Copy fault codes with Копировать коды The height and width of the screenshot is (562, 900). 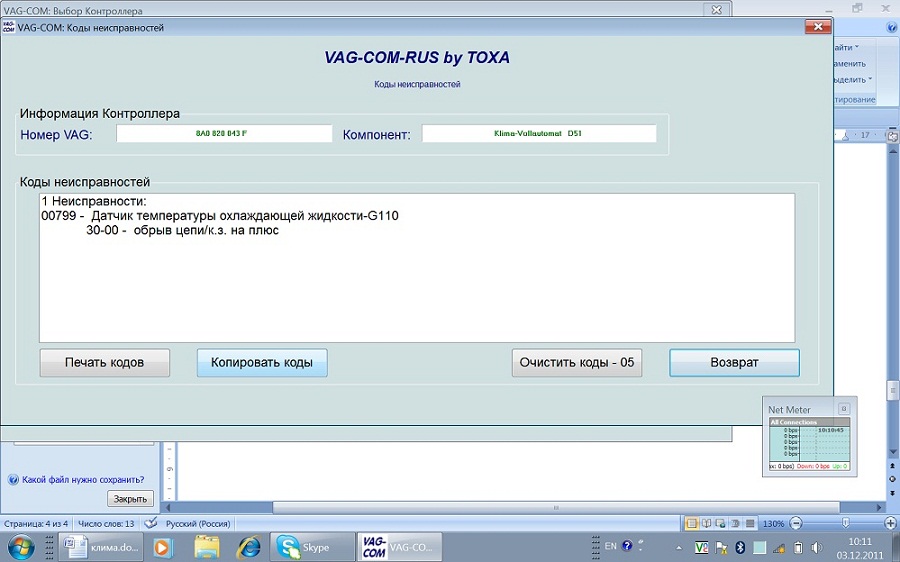pos(262,363)
